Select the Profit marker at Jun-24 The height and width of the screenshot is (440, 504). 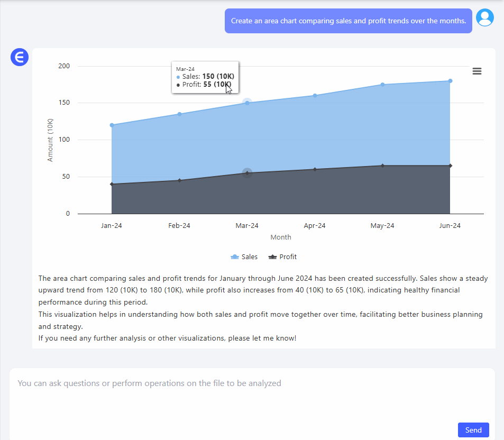450,166
